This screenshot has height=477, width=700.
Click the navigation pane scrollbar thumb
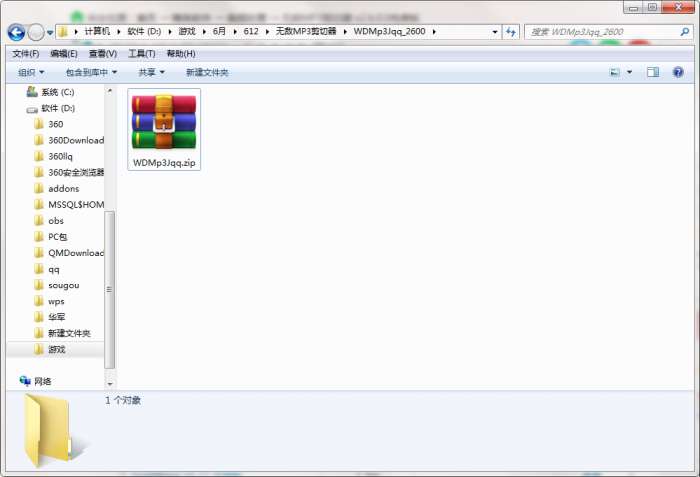coord(109,290)
